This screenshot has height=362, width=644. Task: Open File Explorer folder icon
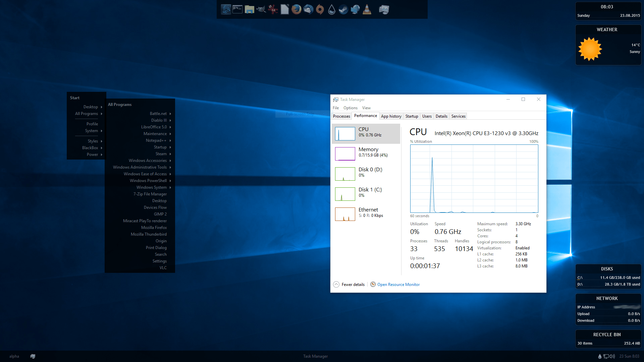pyautogui.click(x=249, y=9)
